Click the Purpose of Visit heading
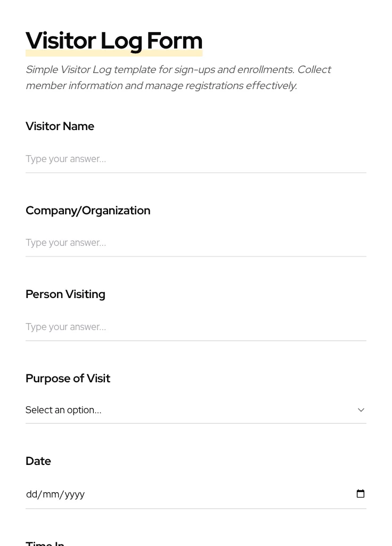This screenshot has height=546, width=392. point(68,378)
